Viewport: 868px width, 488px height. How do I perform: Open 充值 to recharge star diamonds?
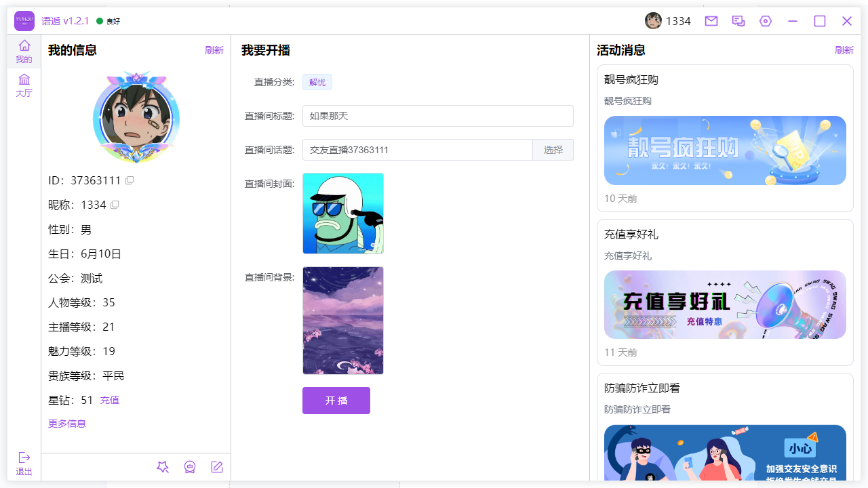[109, 400]
